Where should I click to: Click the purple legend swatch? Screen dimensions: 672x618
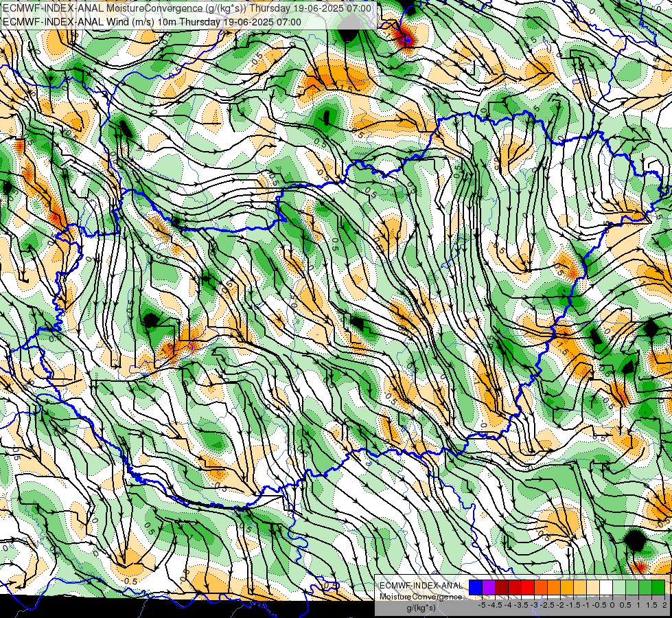489,588
